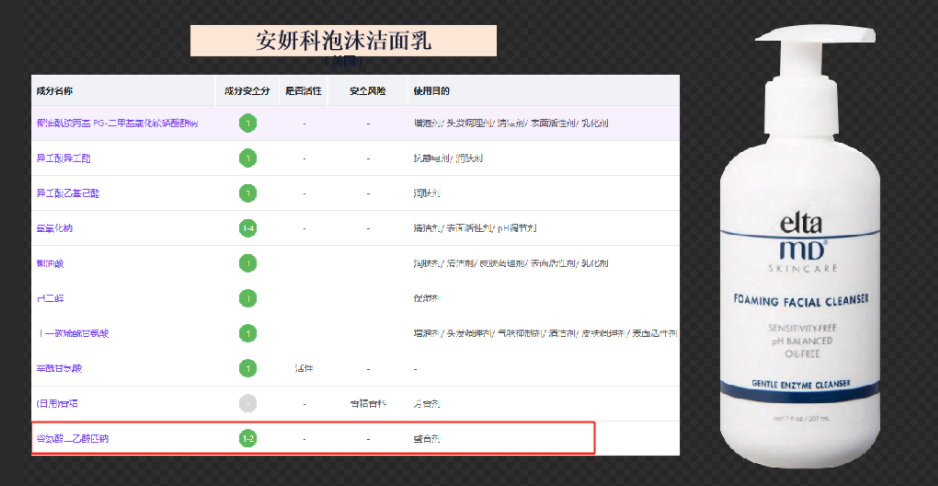The height and width of the screenshot is (486, 938).
Task: Click the 使用目的 column header
Action: [435, 90]
